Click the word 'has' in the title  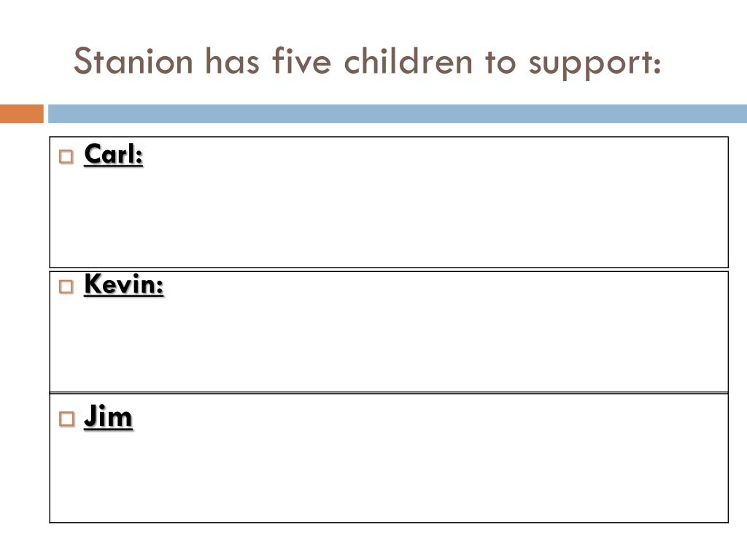coord(232,61)
